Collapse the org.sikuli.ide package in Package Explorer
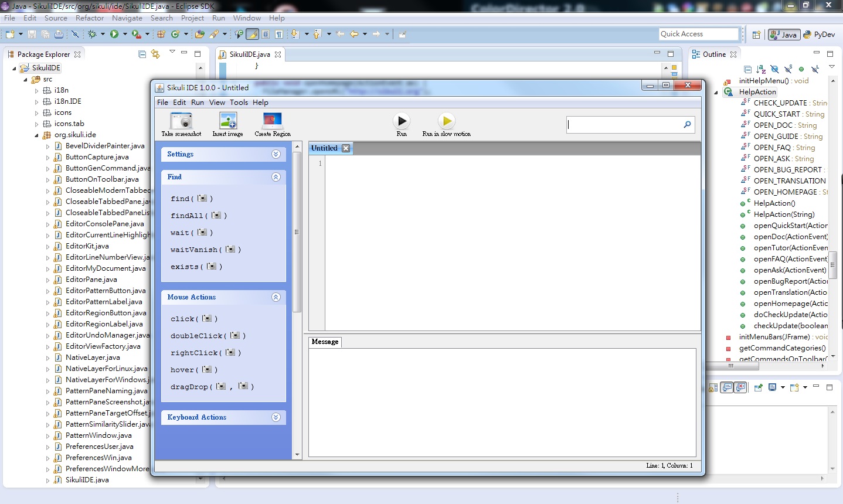 point(38,134)
